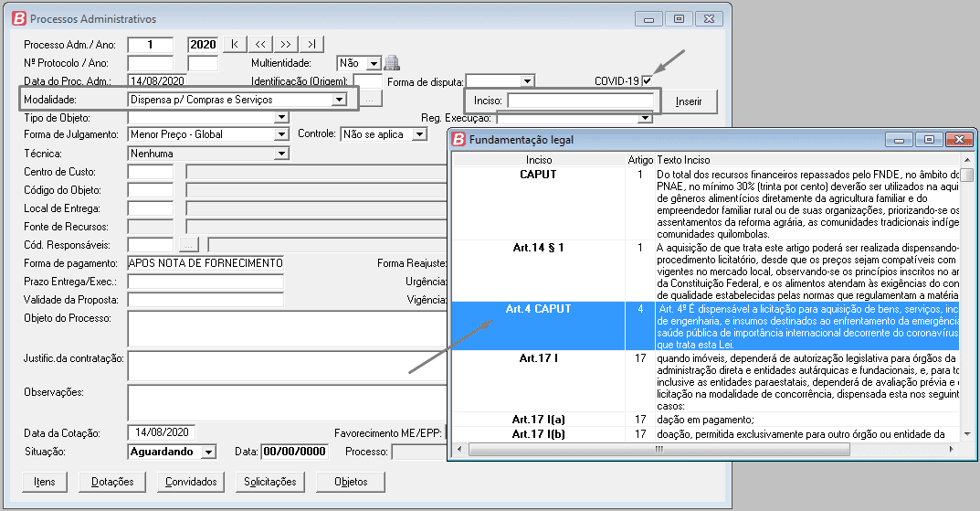Open the Forma de Julgamento dropdown
Screen dimensions: 980x511
[x=281, y=134]
